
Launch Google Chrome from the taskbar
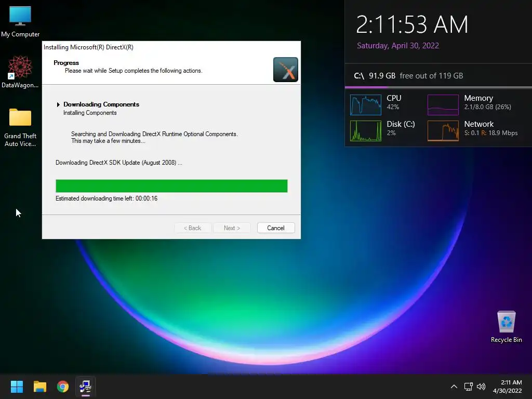[x=63, y=387]
